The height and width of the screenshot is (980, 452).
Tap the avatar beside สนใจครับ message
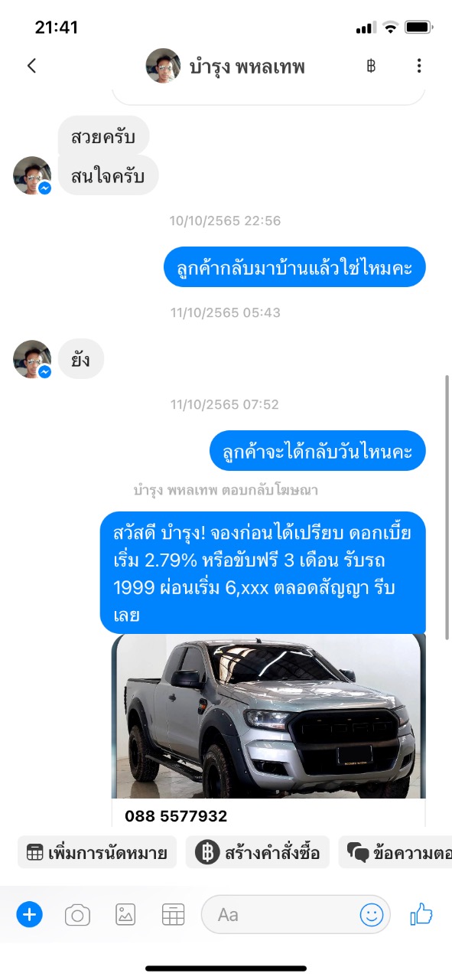(32, 175)
